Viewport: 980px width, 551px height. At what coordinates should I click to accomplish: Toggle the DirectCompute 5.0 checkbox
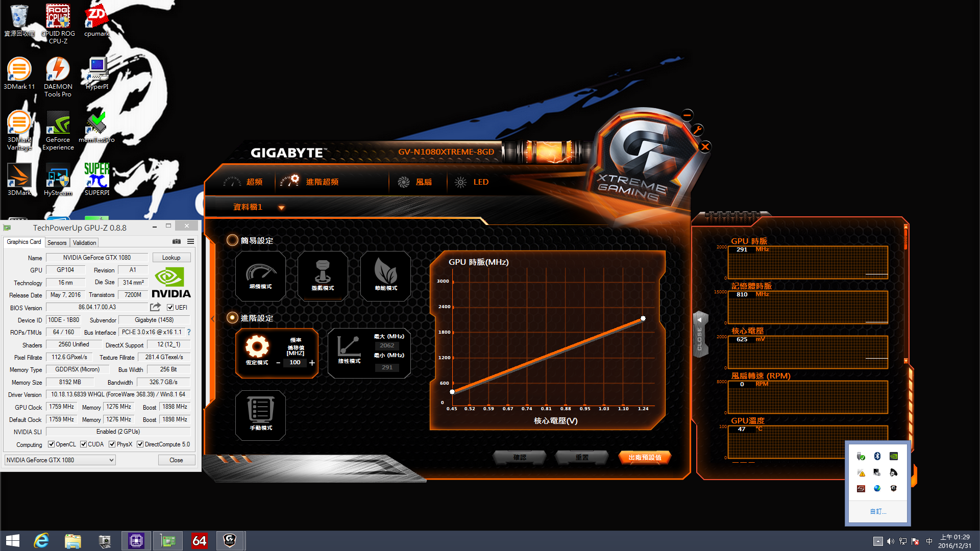(x=140, y=444)
